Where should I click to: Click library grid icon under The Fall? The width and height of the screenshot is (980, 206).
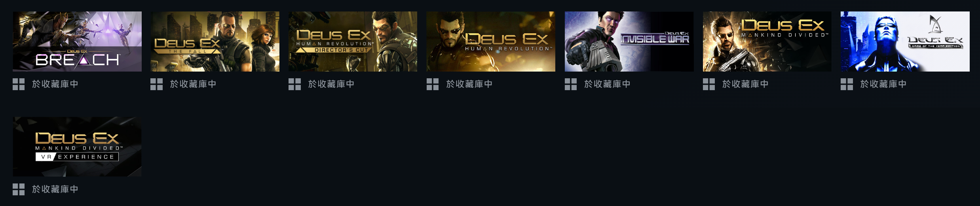tap(156, 84)
